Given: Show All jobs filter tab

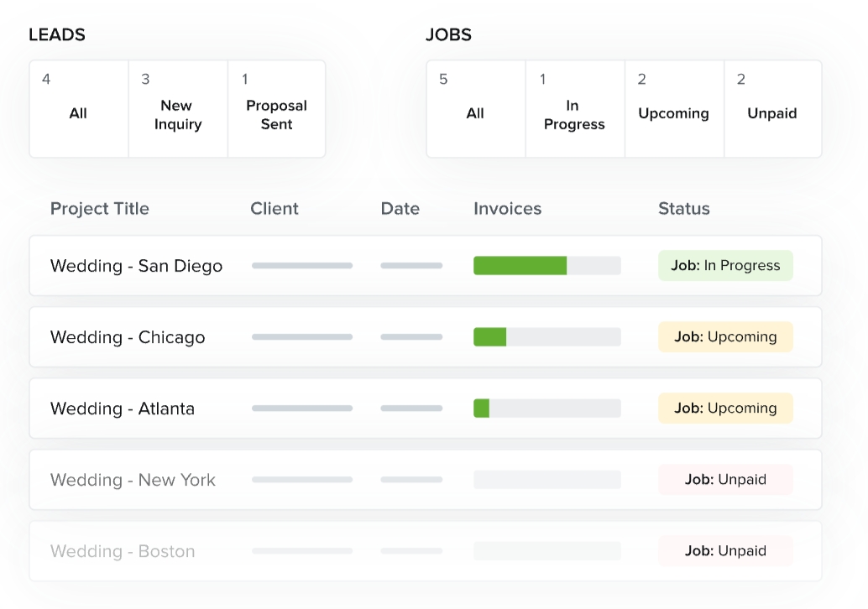Looking at the screenshot, I should coord(475,109).
